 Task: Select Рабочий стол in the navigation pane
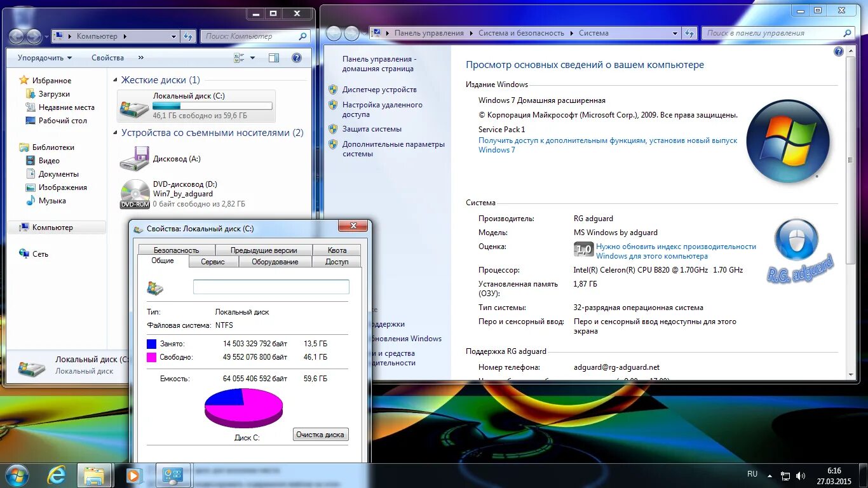click(x=62, y=121)
